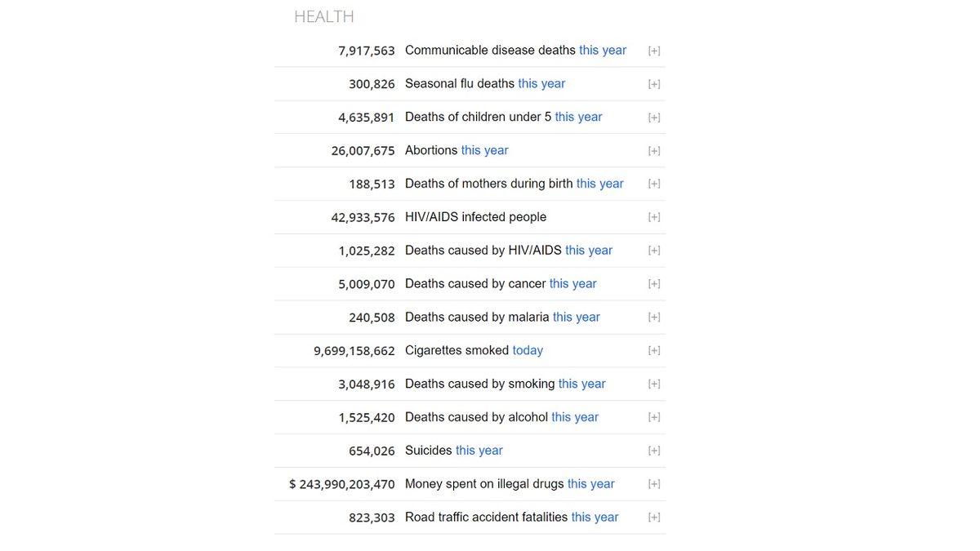Show more [+] for Cigarettes smoked

(654, 351)
